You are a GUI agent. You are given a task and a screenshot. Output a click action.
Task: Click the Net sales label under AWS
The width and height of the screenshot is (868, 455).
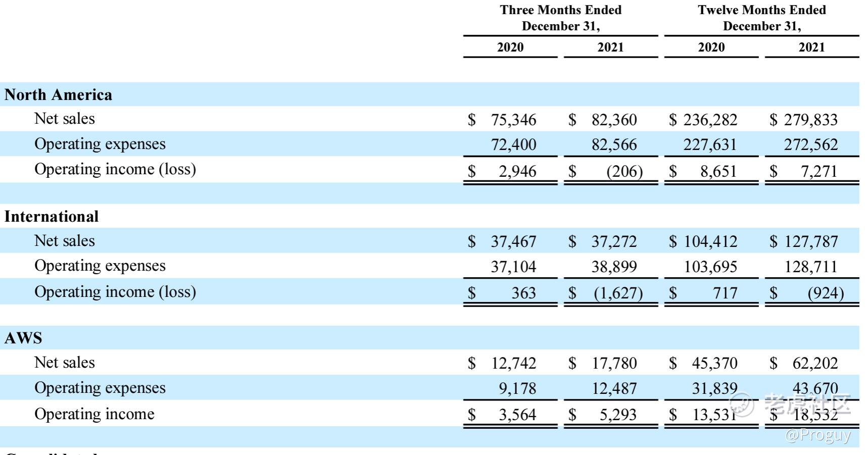[x=65, y=363]
